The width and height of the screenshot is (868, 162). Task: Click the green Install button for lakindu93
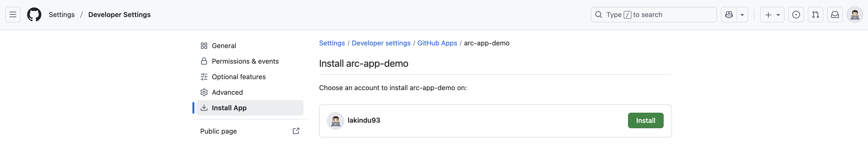pos(646,120)
